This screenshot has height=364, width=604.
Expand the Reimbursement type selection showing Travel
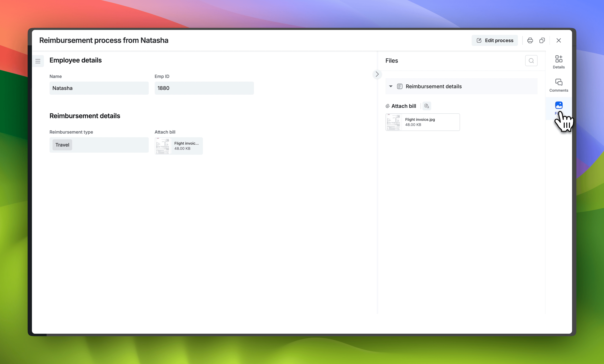[62, 145]
